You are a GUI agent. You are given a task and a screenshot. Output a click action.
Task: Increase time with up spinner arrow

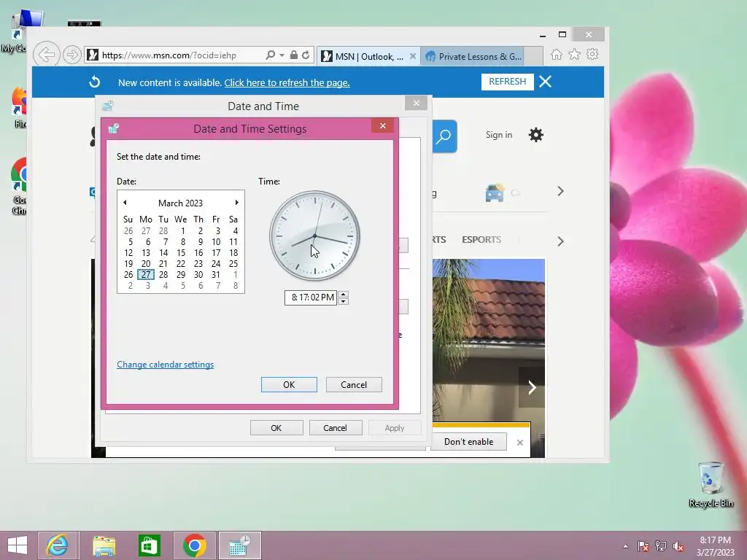(x=343, y=295)
